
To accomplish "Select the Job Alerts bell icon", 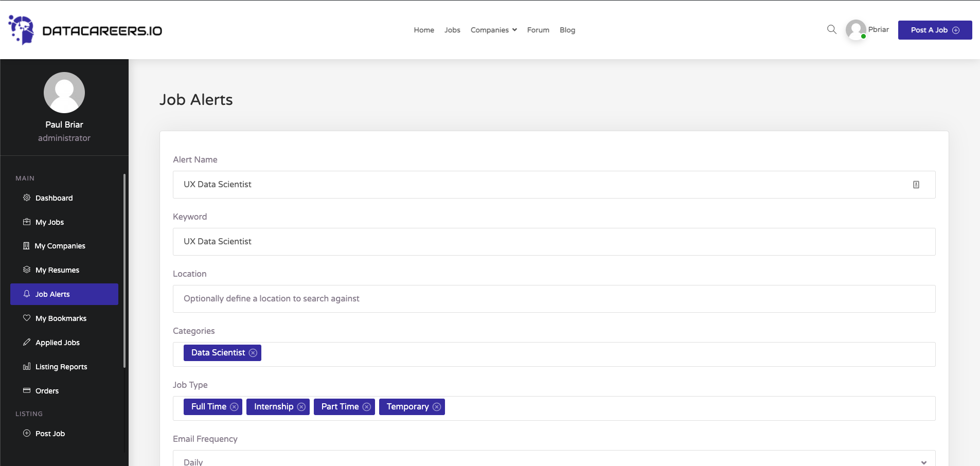I will (x=26, y=294).
